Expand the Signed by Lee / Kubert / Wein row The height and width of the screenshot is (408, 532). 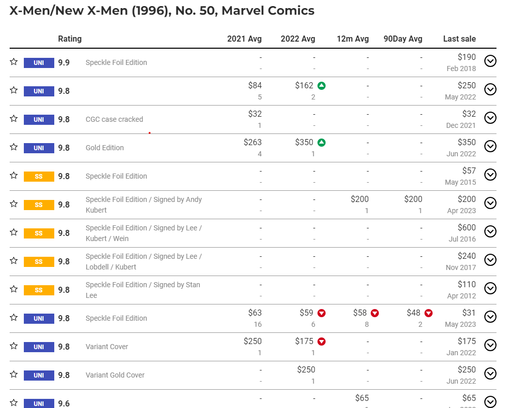click(x=490, y=231)
